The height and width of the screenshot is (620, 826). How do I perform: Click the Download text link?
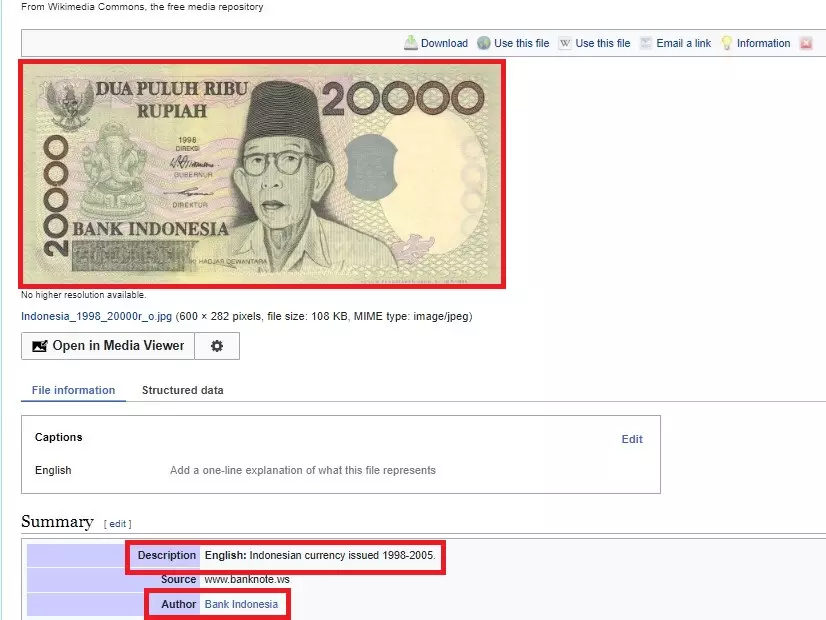pyautogui.click(x=444, y=43)
